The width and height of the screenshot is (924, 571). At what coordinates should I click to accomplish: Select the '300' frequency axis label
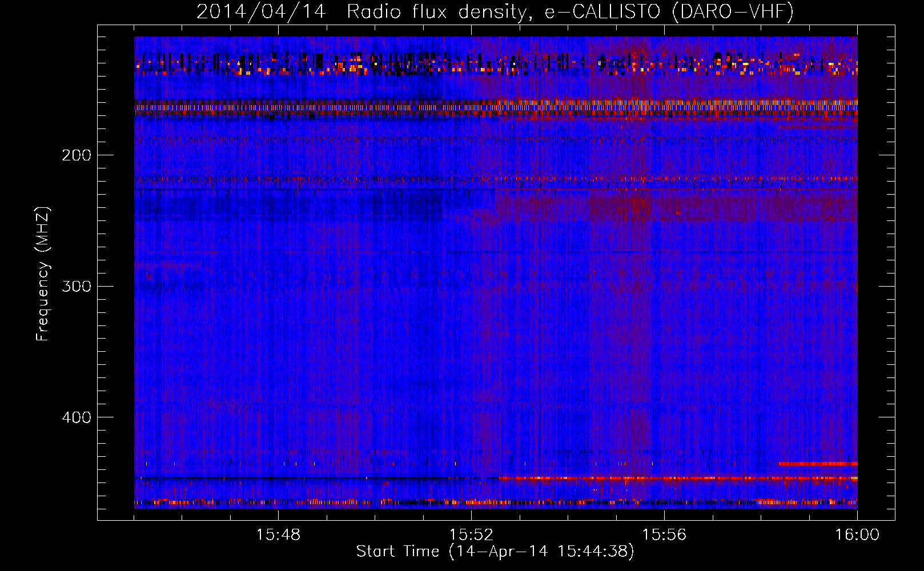click(77, 286)
